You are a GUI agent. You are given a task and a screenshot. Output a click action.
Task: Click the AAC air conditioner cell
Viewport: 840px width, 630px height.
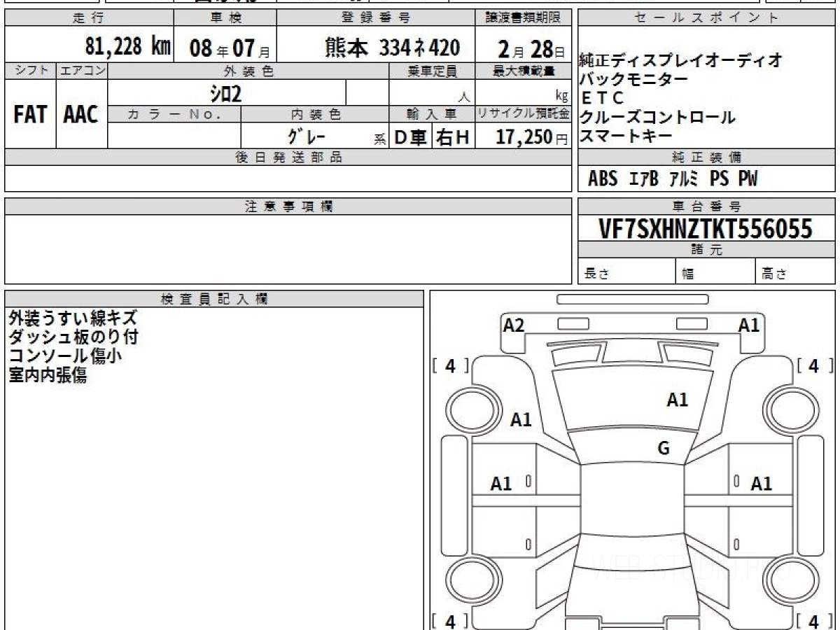pyautogui.click(x=81, y=115)
